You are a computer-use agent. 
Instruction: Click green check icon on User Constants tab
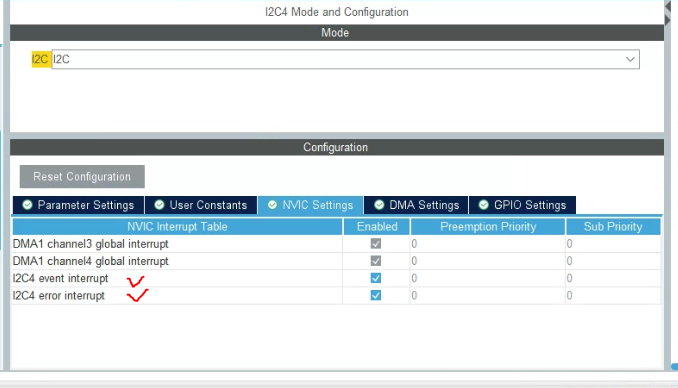coord(159,205)
